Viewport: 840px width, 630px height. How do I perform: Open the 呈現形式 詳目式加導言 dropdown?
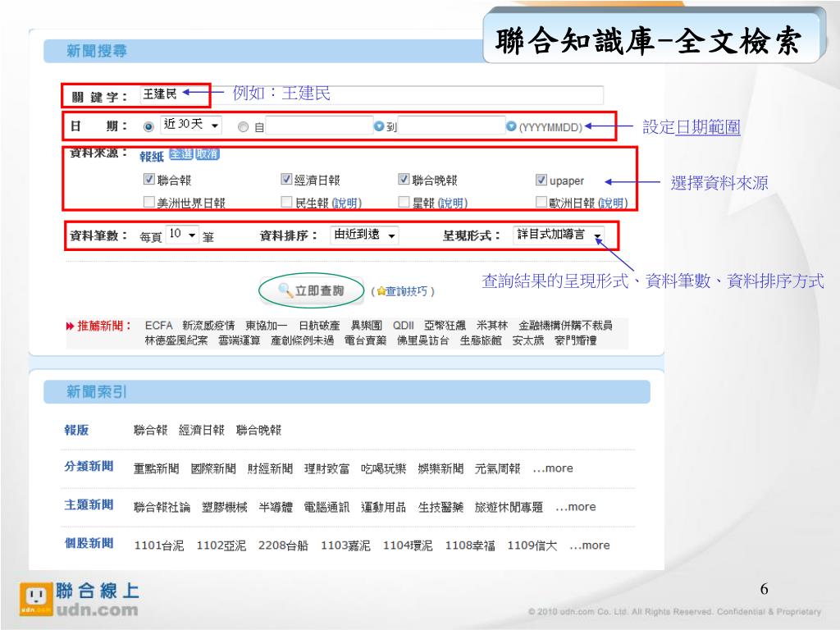pos(559,235)
